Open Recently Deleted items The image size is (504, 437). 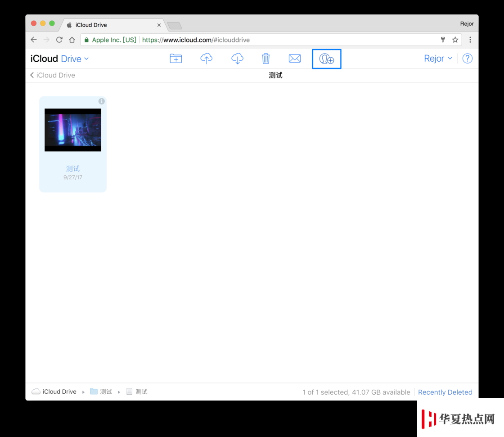(x=445, y=392)
